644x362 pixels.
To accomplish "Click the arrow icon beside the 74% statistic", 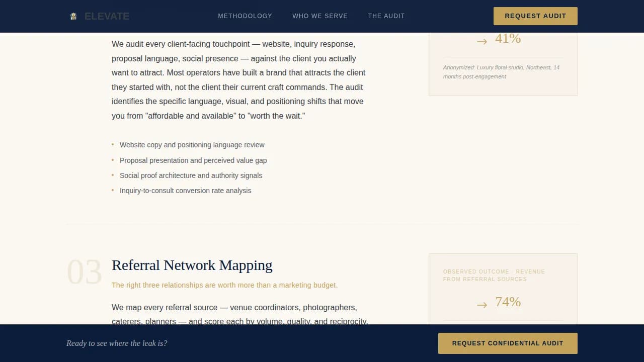I will tap(481, 304).
